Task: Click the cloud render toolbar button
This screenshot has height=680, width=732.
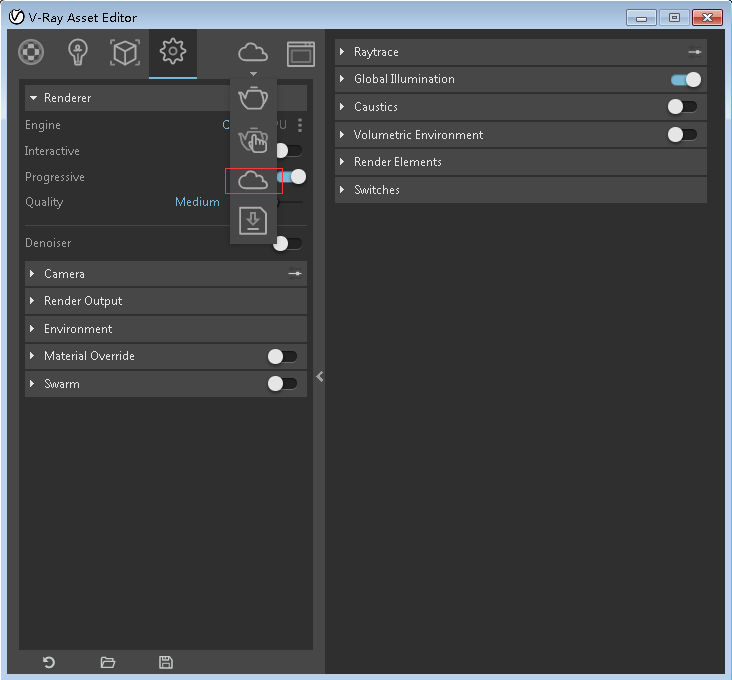Action: [x=253, y=52]
